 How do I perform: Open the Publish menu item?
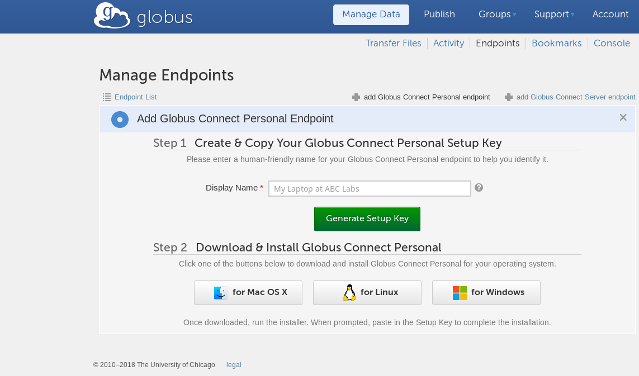coord(439,14)
